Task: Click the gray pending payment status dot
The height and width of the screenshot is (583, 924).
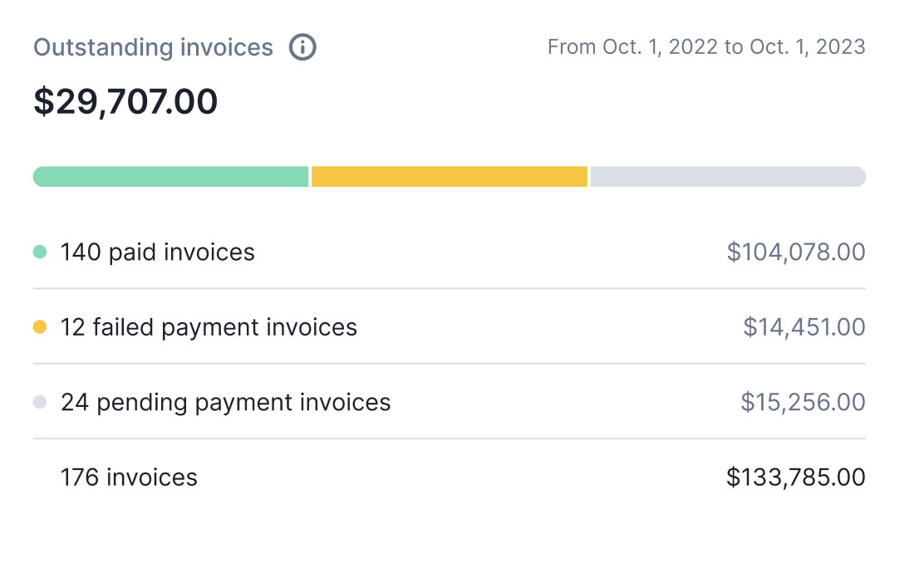Action: tap(40, 403)
